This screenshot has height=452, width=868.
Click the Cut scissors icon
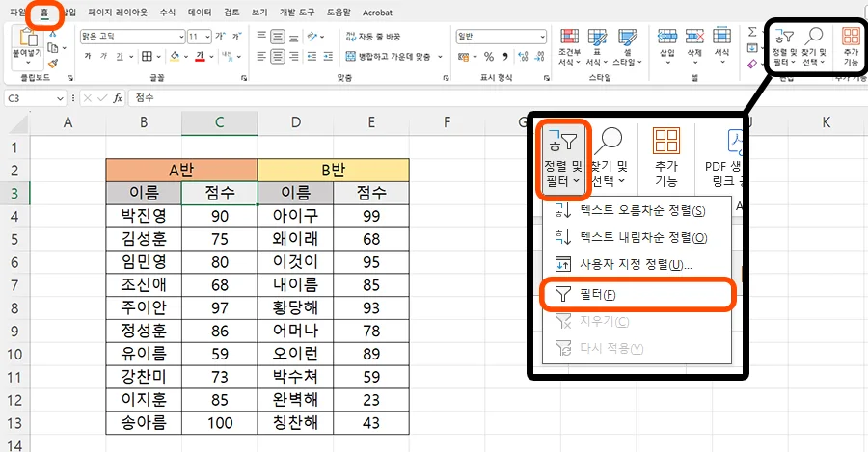(x=53, y=34)
